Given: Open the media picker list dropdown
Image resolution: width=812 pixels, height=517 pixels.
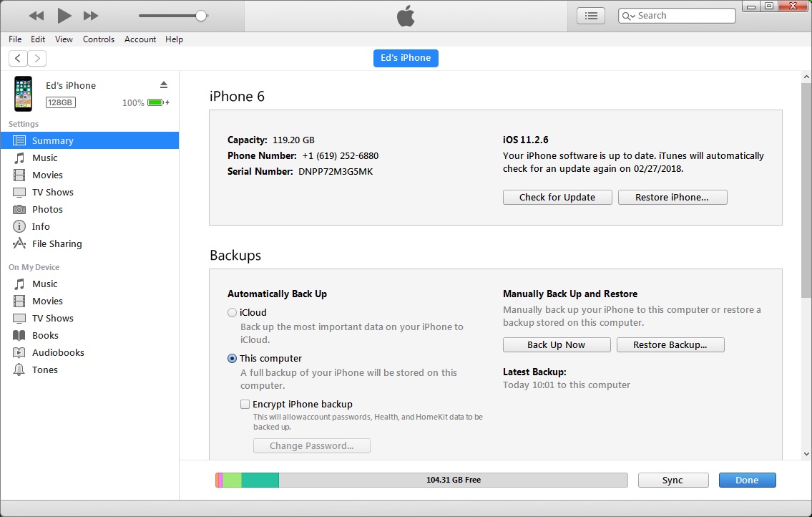Looking at the screenshot, I should point(590,14).
